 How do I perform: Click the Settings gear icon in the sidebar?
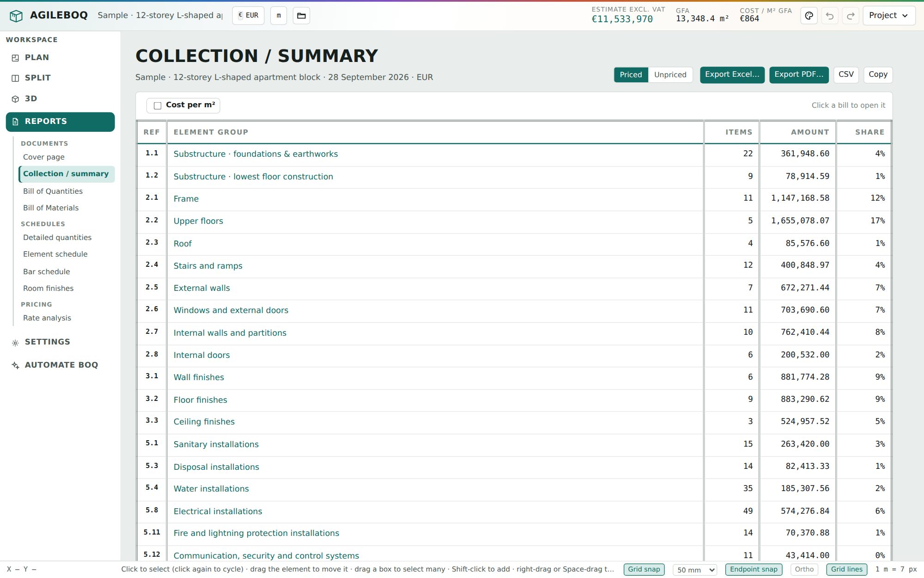click(15, 343)
